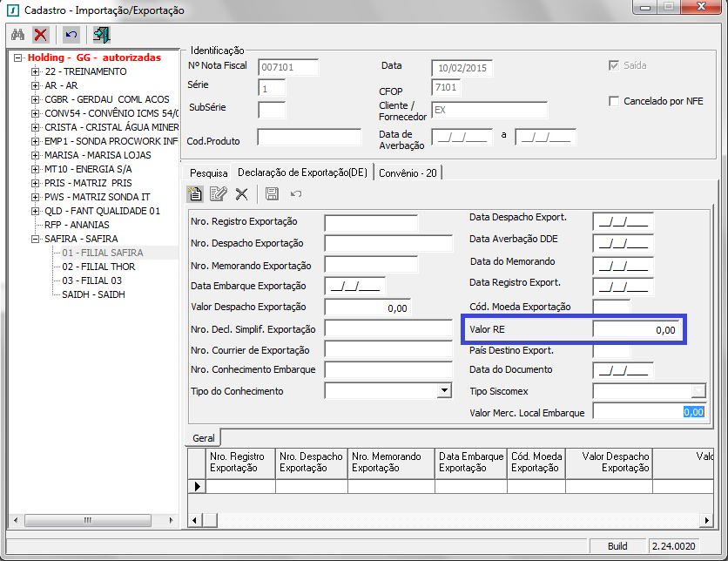Click the Nro. Registro Exportação text field
Image resolution: width=728 pixels, height=561 pixels.
[x=371, y=222]
